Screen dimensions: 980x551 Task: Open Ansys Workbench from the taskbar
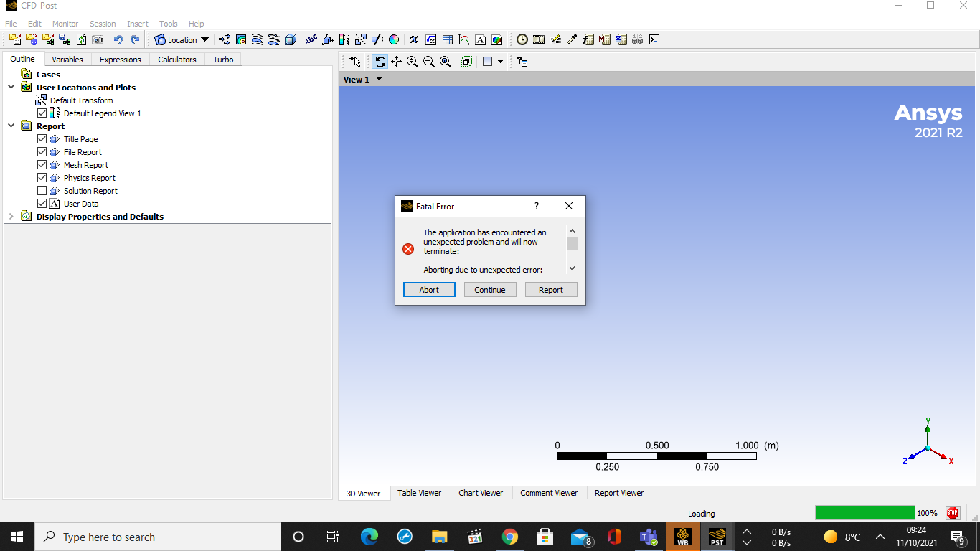tap(683, 537)
